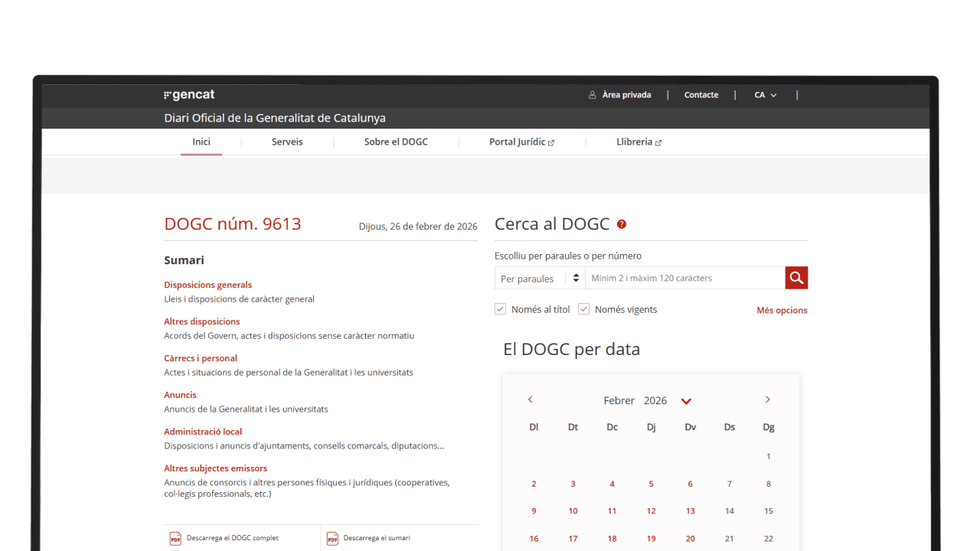Open the Sobre el DOGC menu
This screenshot has width=980, height=551.
[396, 142]
